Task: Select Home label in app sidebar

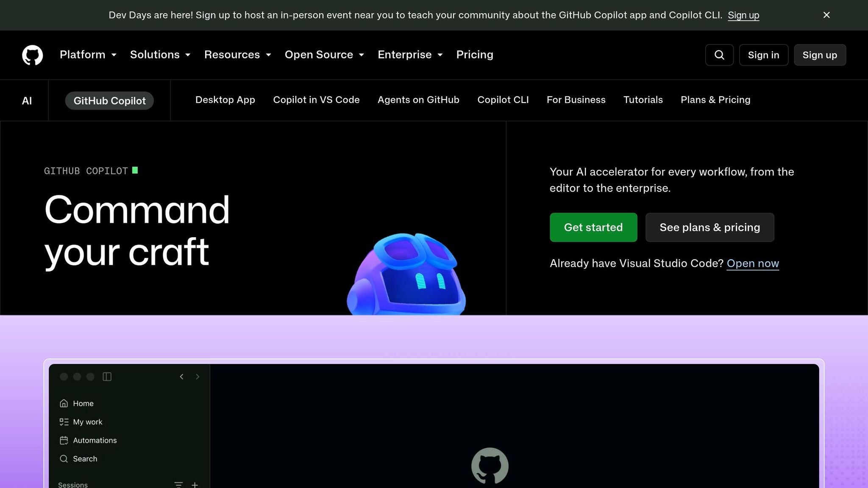Action: click(83, 403)
